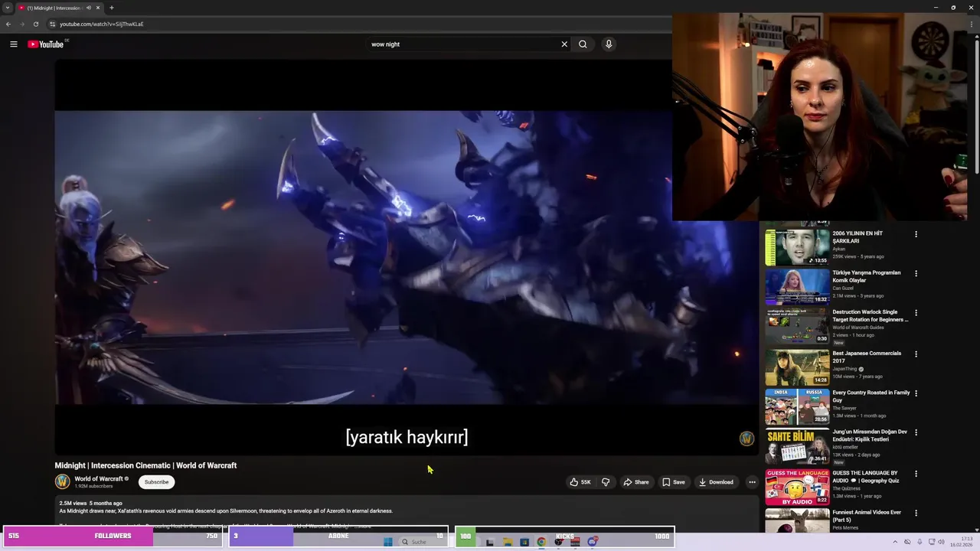Open 'Guess the Language by Audio' thumbnail
The image size is (980, 551).
click(x=797, y=486)
